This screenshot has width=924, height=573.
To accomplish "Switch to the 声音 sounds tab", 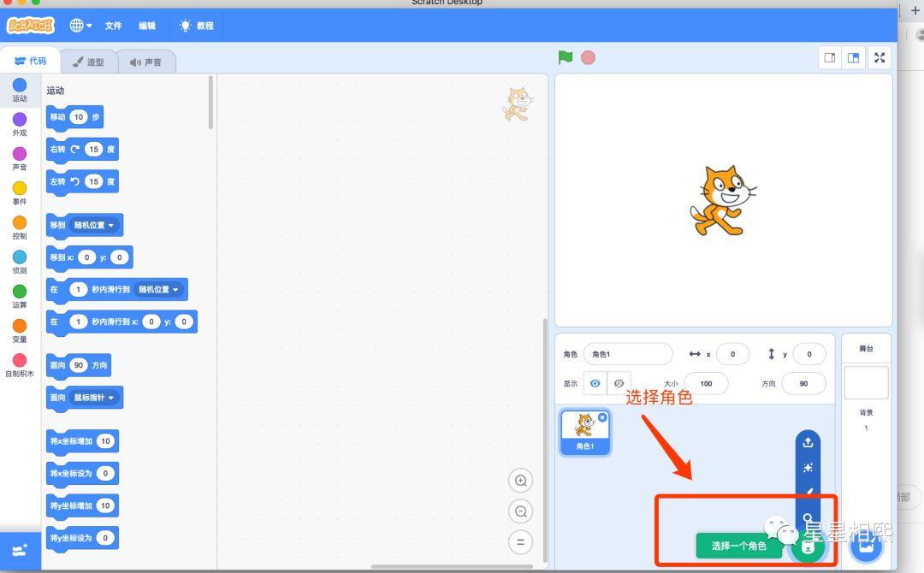I will coord(146,62).
